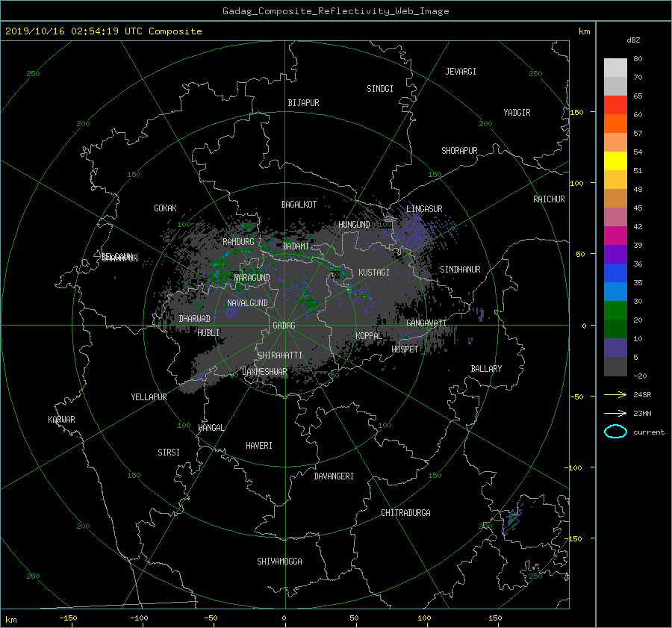Image resolution: width=672 pixels, height=628 pixels.
Task: Click the LINGASUR city label
Action: pos(424,209)
